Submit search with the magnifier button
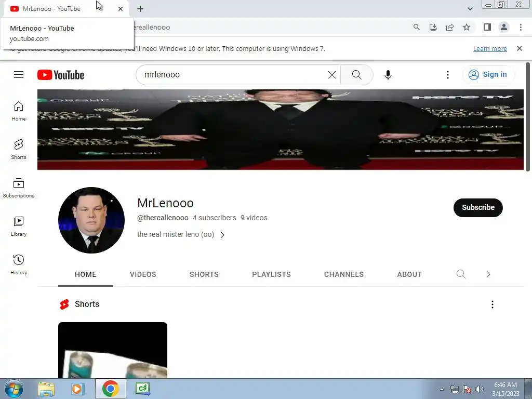The height and width of the screenshot is (399, 532). coord(356,75)
